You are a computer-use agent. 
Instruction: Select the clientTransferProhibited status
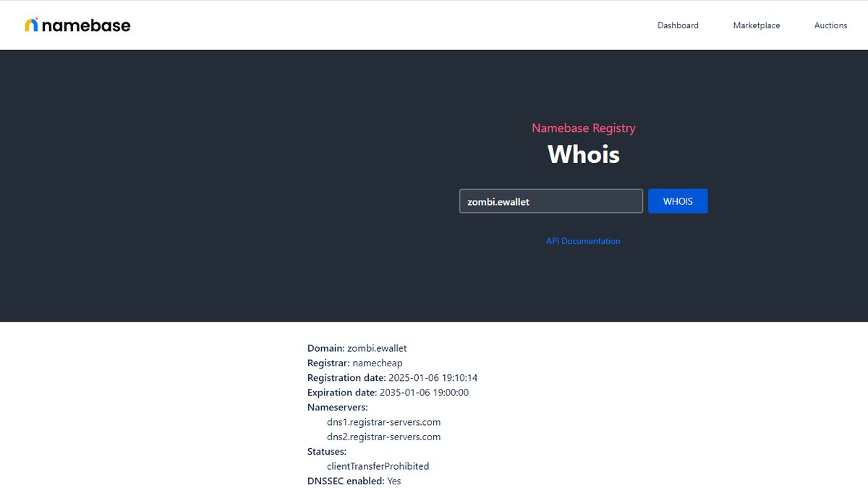tap(378, 466)
